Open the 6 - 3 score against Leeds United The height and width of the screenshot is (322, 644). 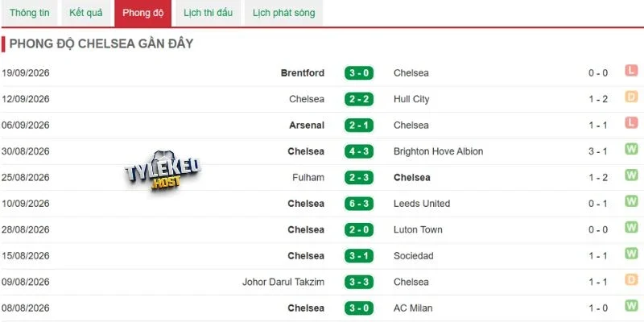(x=359, y=204)
